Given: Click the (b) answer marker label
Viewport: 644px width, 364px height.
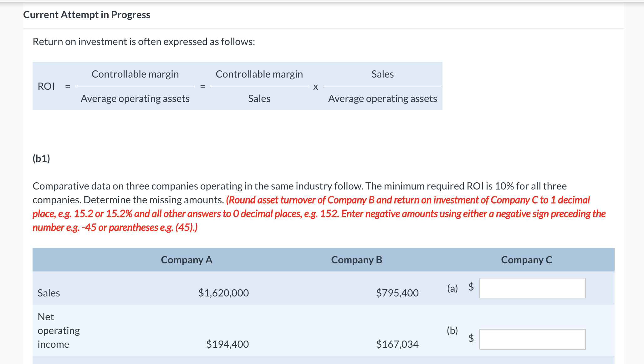Looking at the screenshot, I should click(x=452, y=331).
